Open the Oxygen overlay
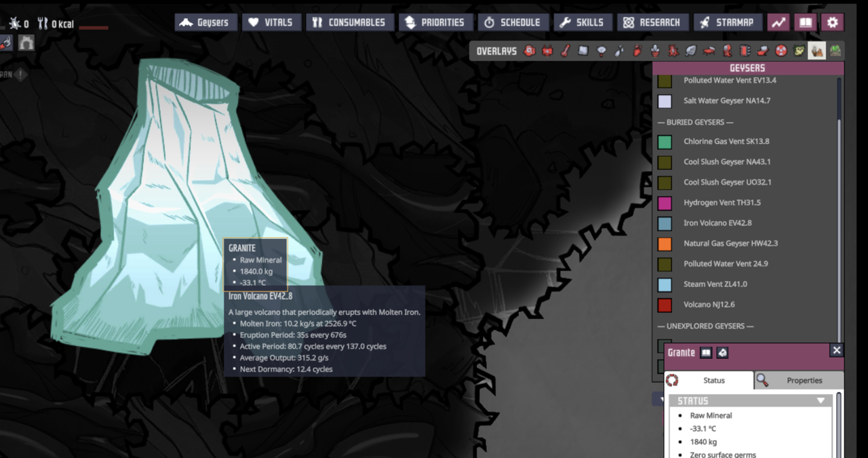Viewport: 868px width, 458px height. click(530, 51)
